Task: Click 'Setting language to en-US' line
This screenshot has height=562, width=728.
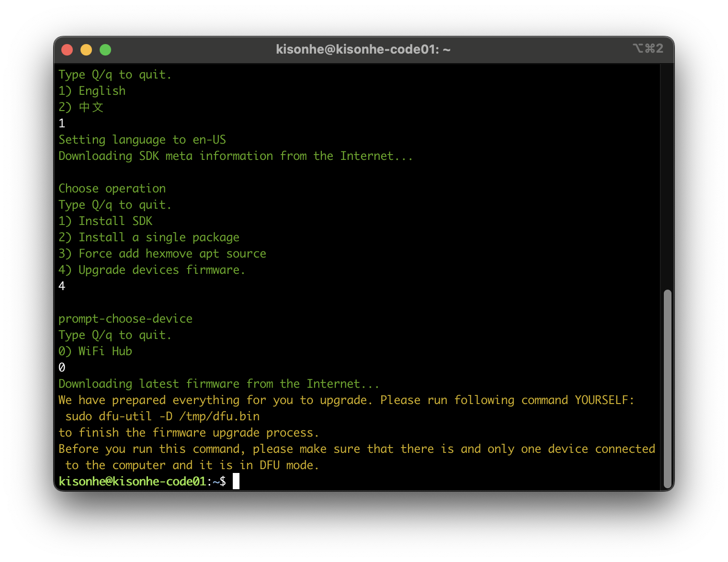Action: [142, 140]
